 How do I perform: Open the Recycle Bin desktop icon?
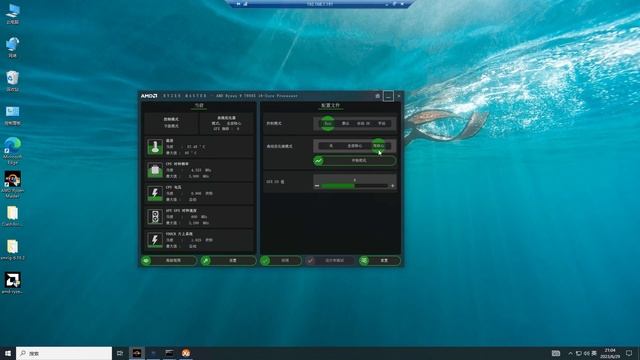click(13, 81)
